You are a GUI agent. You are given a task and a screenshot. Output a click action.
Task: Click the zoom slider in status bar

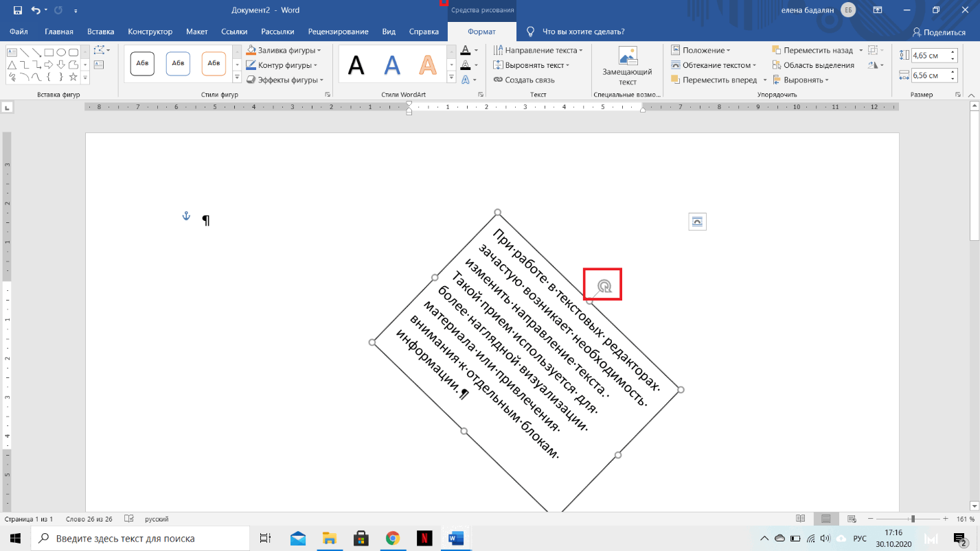[x=912, y=519]
